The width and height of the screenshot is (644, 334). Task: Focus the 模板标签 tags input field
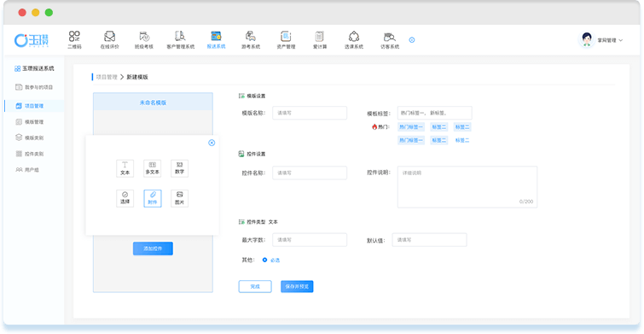click(x=434, y=113)
